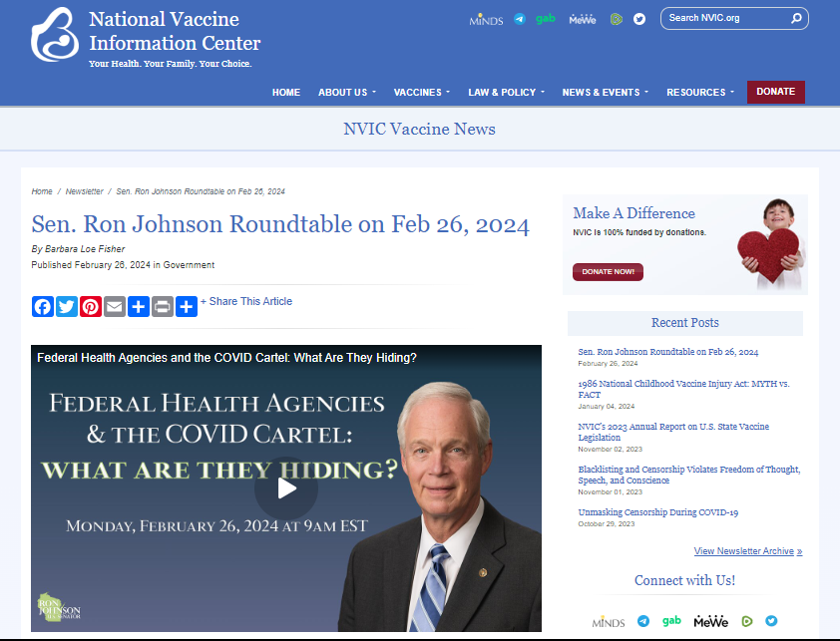Click the Donate Now! button
This screenshot has width=840, height=641.
(608, 271)
